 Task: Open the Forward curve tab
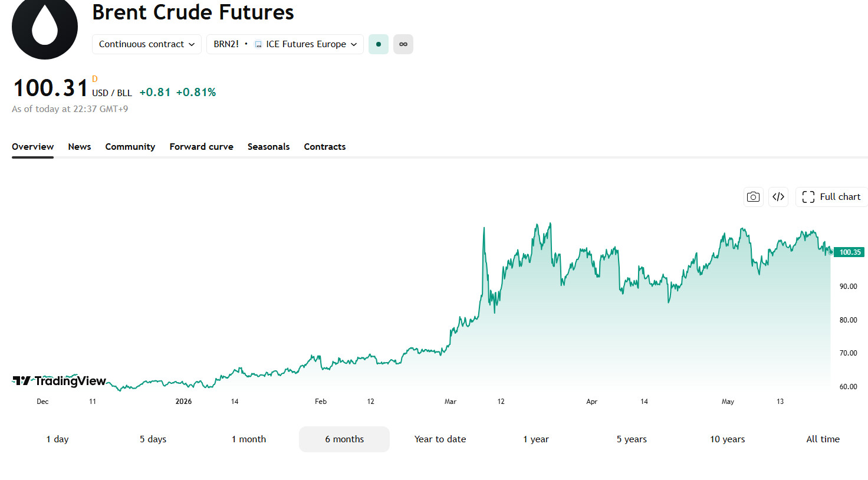202,147
